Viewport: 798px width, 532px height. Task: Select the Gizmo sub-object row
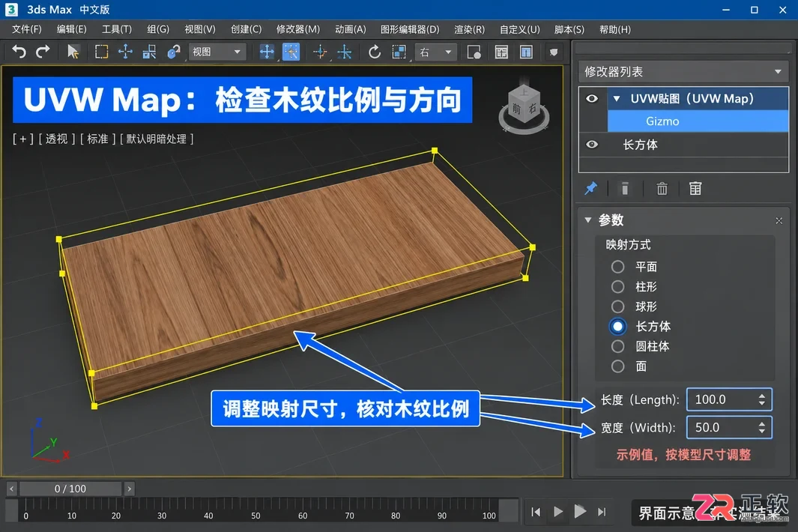[x=698, y=121]
